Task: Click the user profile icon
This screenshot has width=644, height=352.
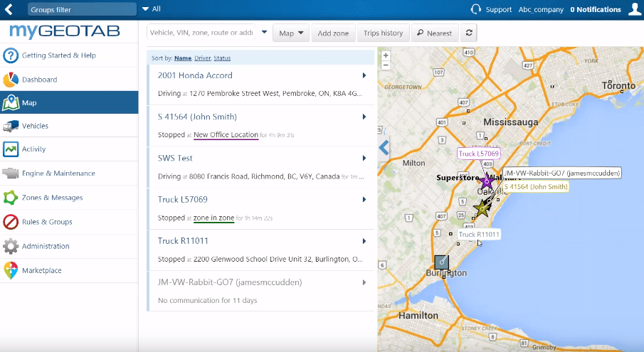Action: click(635, 9)
